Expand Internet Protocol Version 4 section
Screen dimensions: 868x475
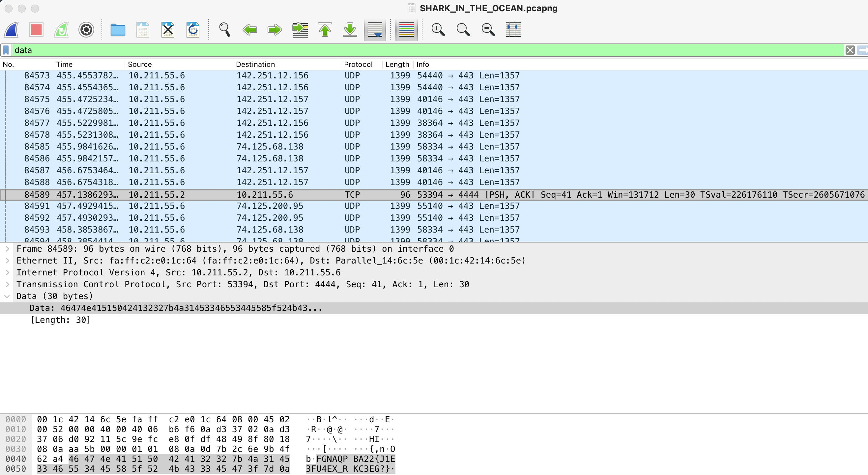point(7,272)
